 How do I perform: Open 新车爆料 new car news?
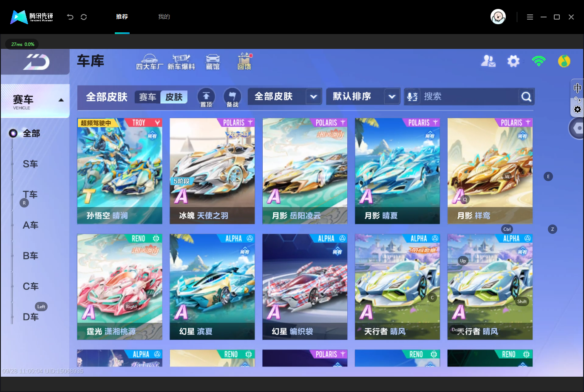point(181,62)
